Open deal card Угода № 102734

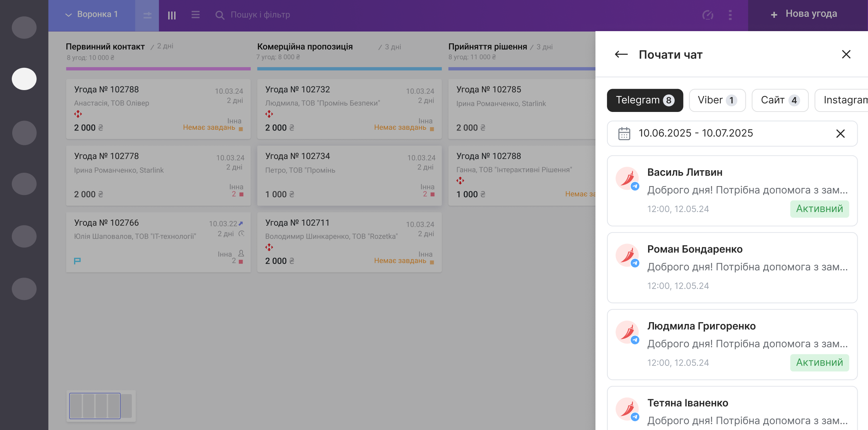tap(349, 175)
